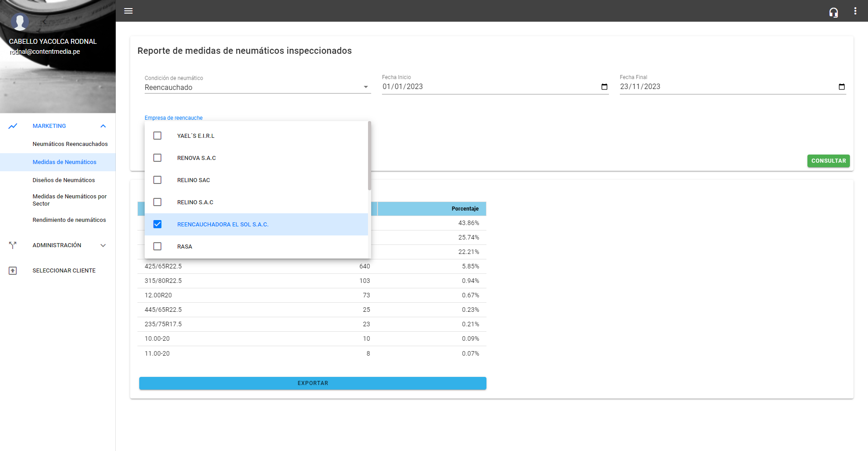This screenshot has height=451, width=868.
Task: Click the Marketing trend line icon
Action: coord(13,126)
